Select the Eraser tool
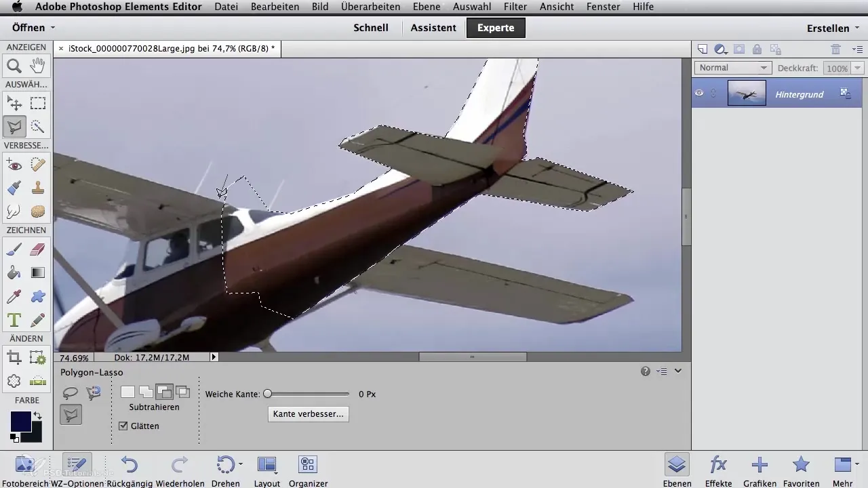 pyautogui.click(x=38, y=249)
